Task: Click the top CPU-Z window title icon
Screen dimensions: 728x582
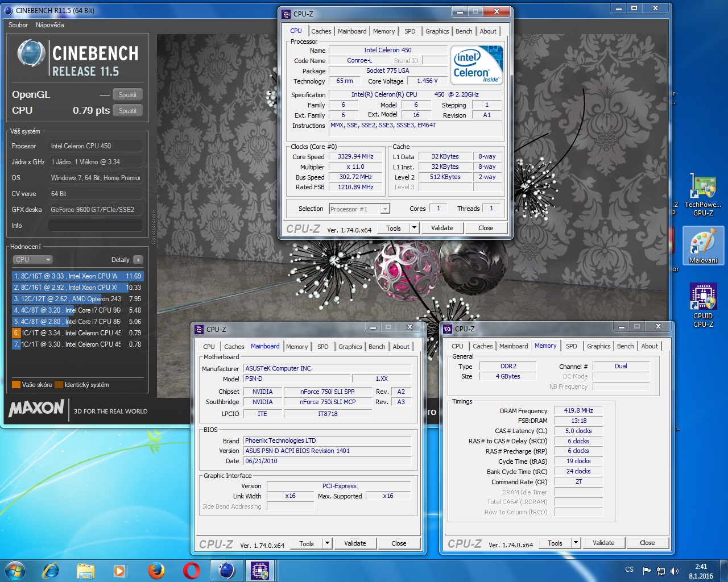Action: click(286, 14)
